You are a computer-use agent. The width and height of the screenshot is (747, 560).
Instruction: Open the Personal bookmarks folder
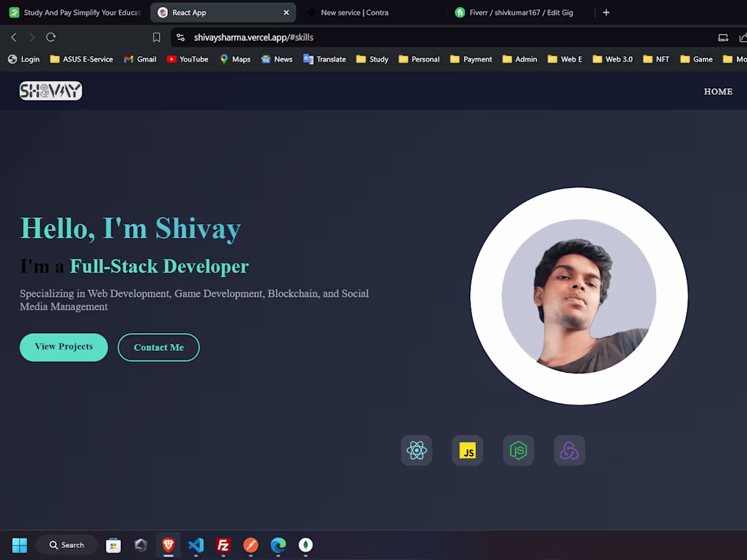tap(419, 59)
